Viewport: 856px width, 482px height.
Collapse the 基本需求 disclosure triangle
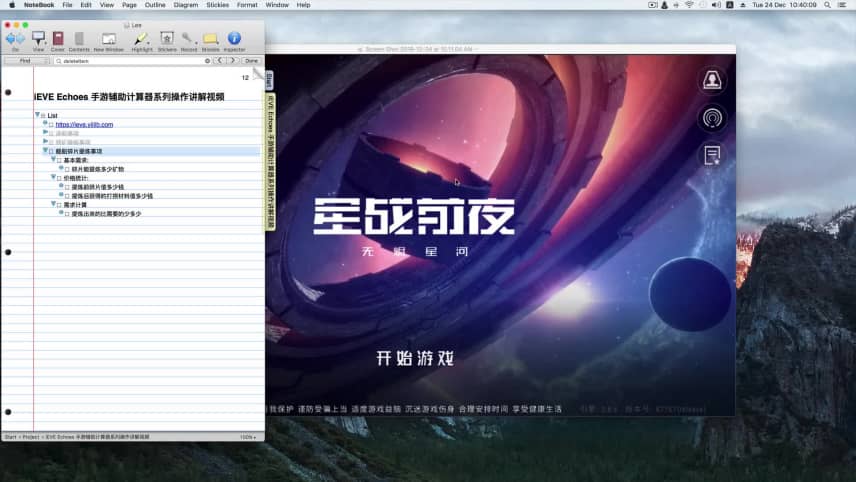(x=54, y=159)
